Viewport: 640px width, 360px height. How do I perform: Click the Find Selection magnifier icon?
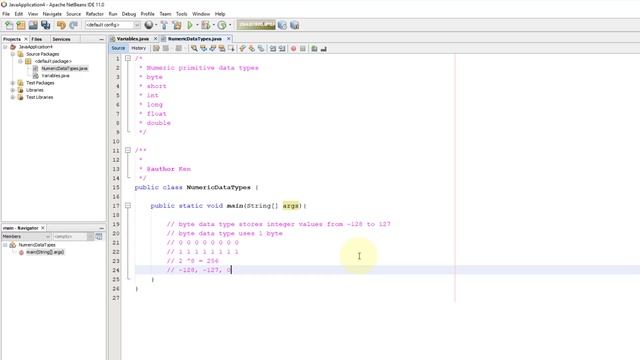tap(194, 49)
